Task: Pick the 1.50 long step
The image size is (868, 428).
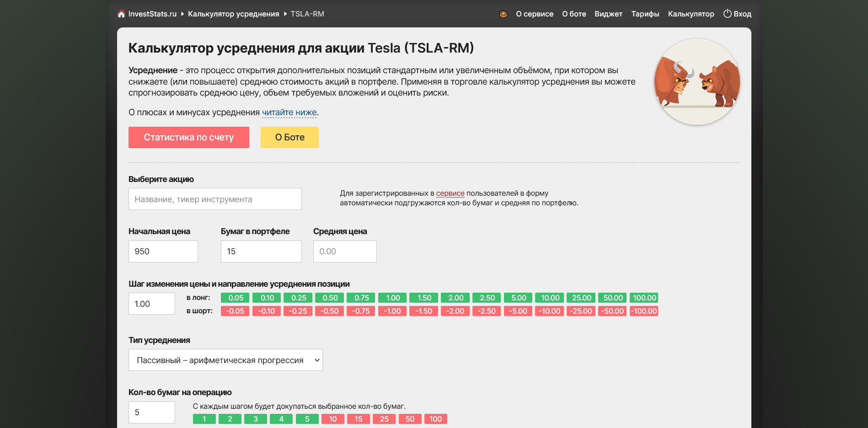Action: click(424, 298)
